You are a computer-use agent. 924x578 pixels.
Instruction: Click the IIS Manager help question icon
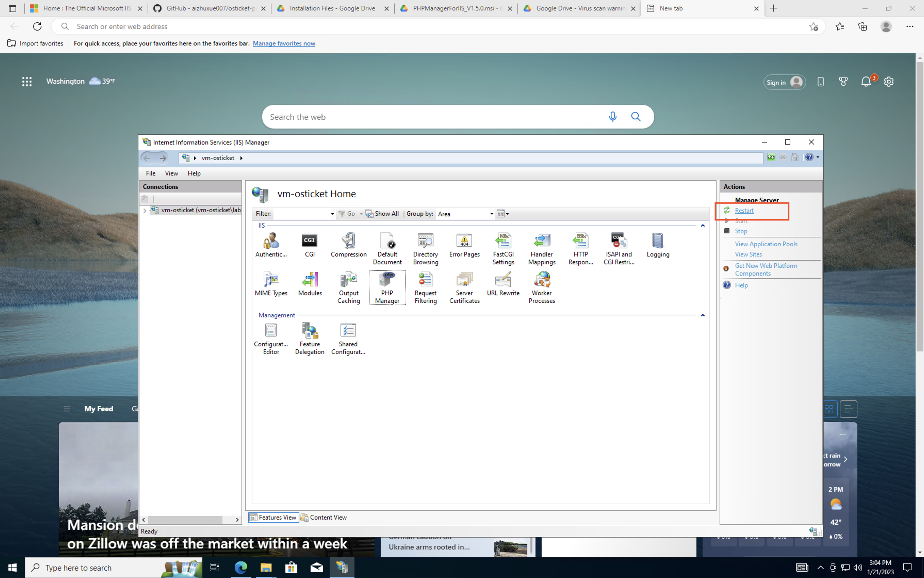click(x=809, y=157)
